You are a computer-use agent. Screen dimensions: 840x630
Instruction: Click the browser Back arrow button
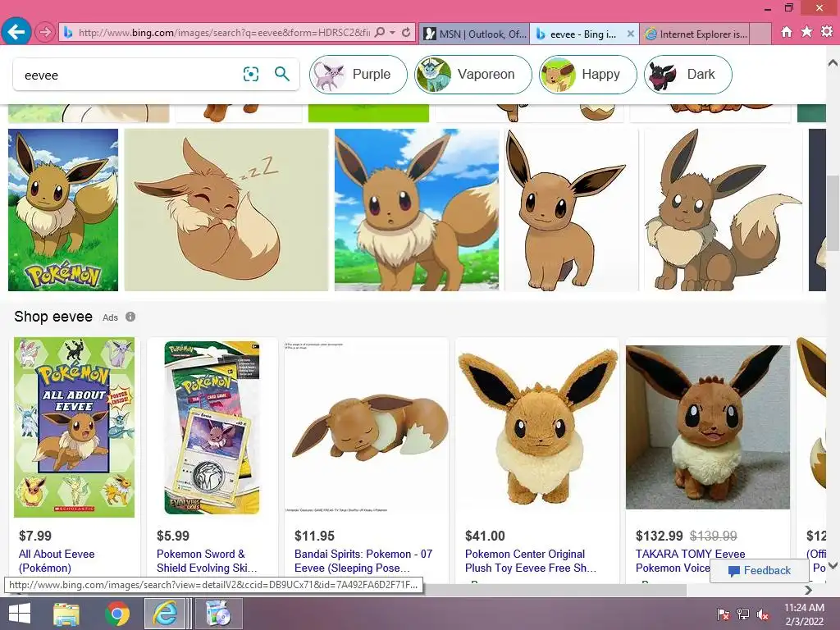click(x=16, y=32)
